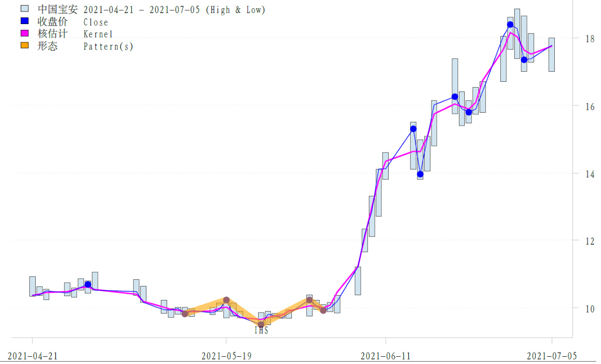Viewport: 601px width, 364px height.
Task: Click the blue close marker just below 14
Action: click(x=420, y=174)
